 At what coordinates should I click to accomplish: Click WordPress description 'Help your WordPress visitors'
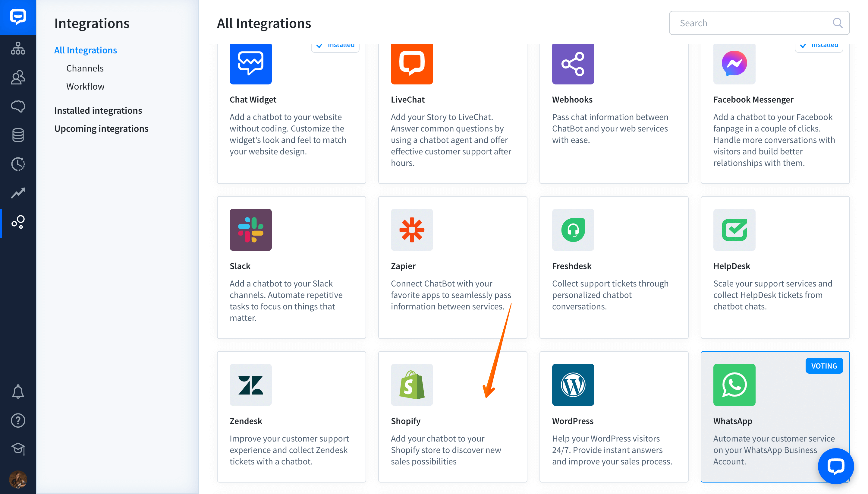605,439
